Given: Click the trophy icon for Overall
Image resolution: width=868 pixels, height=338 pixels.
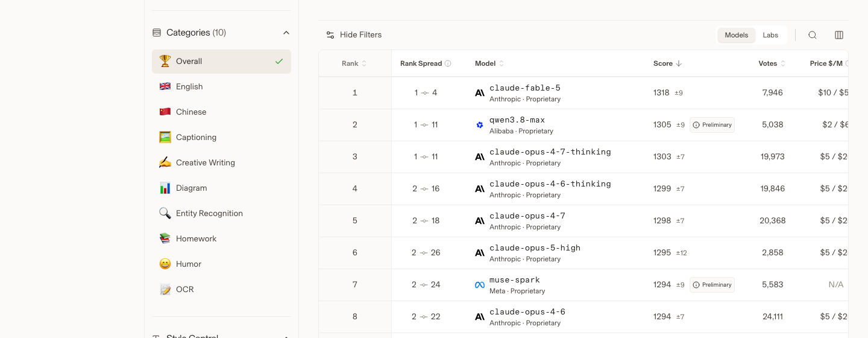Looking at the screenshot, I should pos(165,61).
